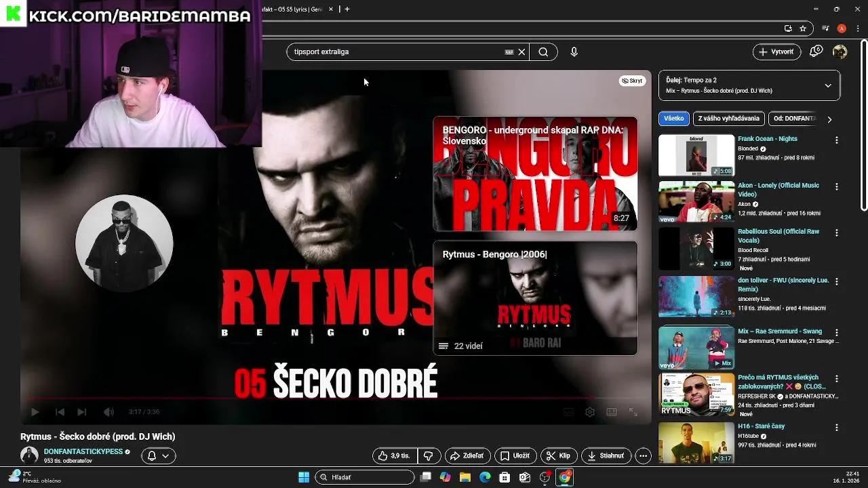This screenshot has height=488, width=868.
Task: Open Rytmus - Bengoro 2006 playlist card
Action: tap(535, 298)
